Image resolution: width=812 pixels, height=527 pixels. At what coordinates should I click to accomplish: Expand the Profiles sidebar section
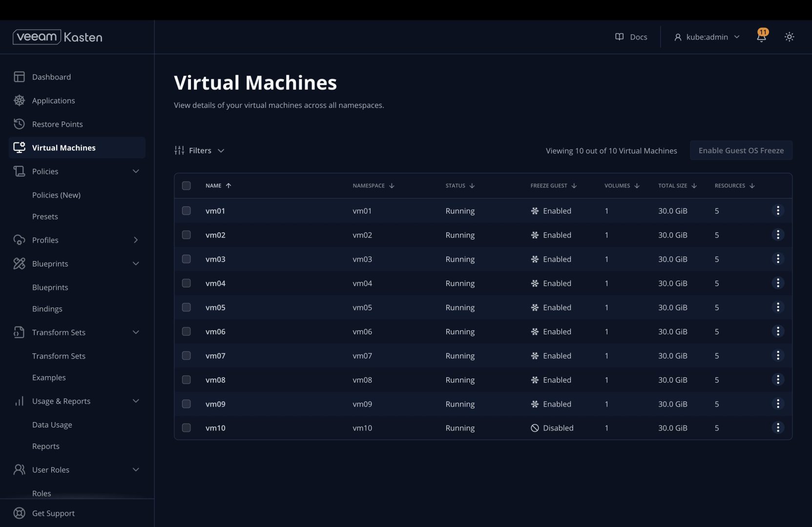[x=77, y=240]
